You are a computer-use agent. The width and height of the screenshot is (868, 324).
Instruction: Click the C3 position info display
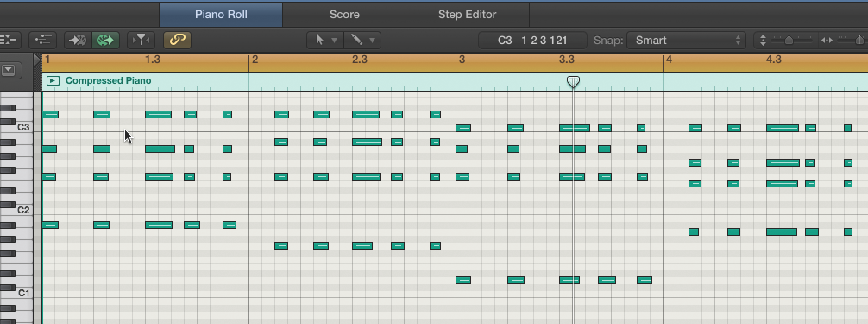point(532,40)
